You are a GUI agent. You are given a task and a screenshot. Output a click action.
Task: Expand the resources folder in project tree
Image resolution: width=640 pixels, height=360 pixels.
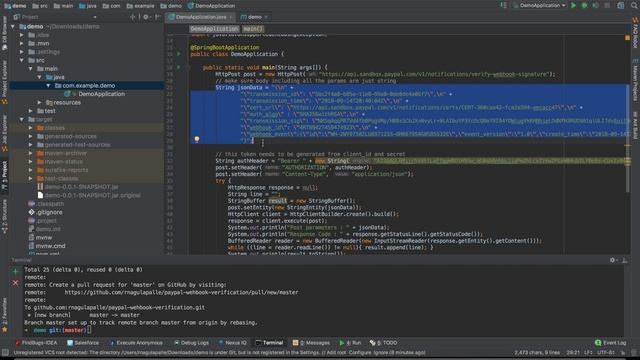(40, 102)
